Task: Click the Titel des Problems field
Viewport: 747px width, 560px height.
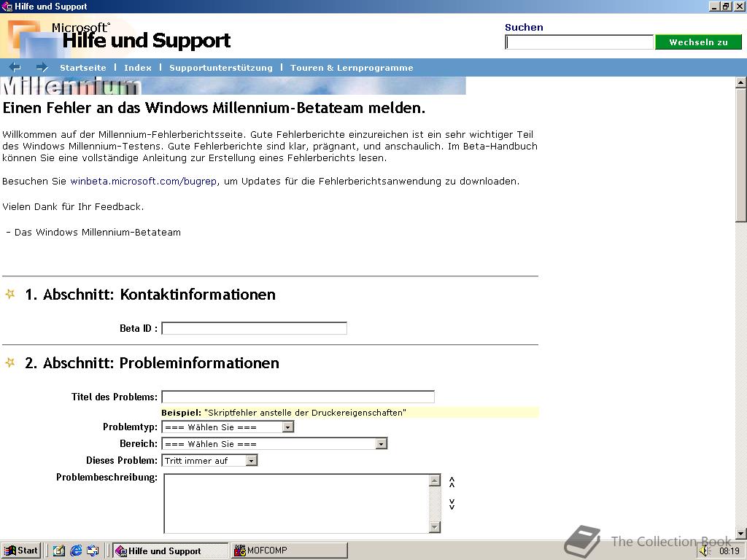Action: click(298, 397)
